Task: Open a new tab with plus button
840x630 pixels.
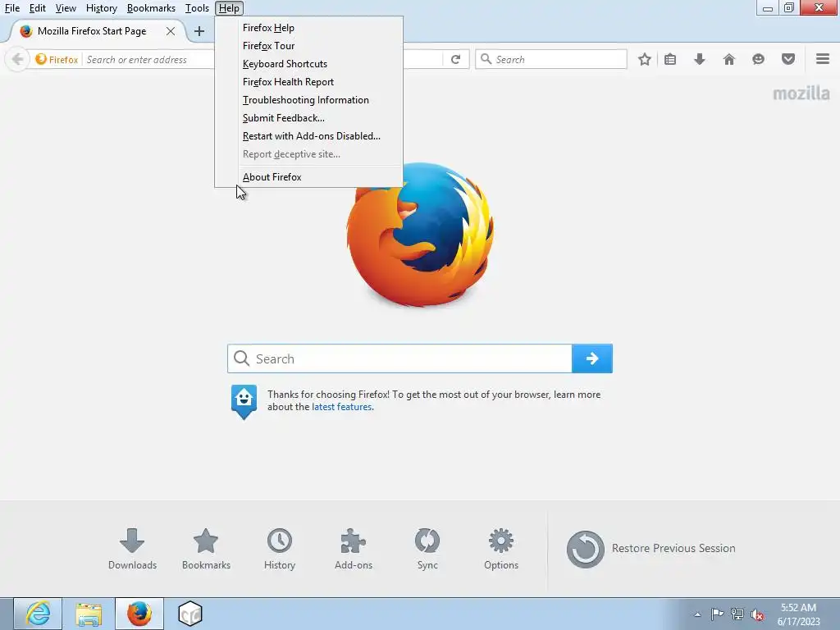Action: tap(199, 31)
